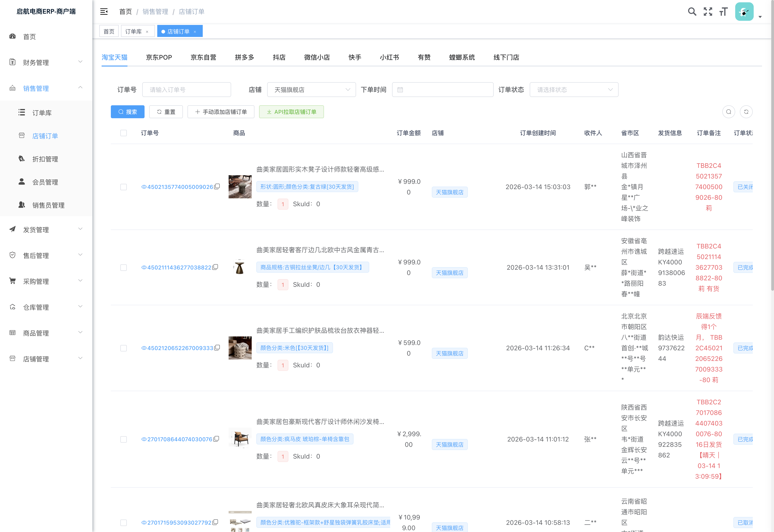
Task: Click the page vertical scrollbar thumb
Action: (772, 147)
